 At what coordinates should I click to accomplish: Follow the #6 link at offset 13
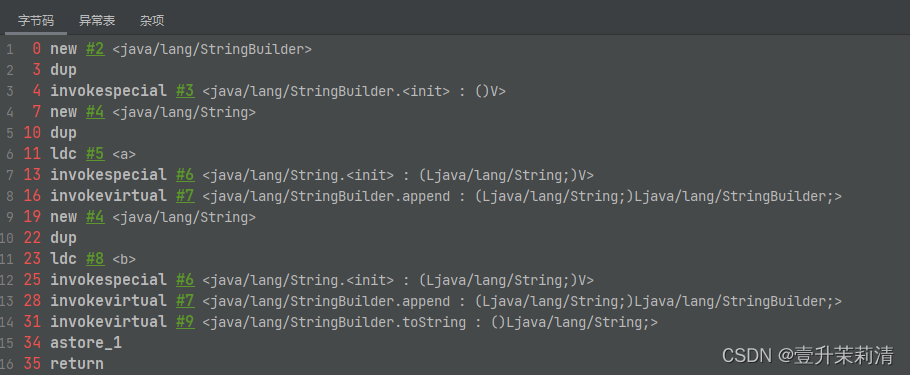(185, 175)
